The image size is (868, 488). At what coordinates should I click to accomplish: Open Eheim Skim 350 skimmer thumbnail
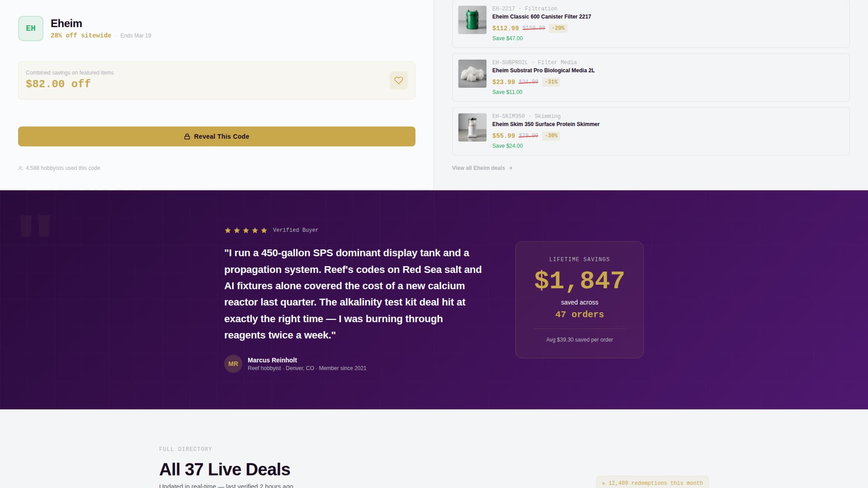point(472,127)
